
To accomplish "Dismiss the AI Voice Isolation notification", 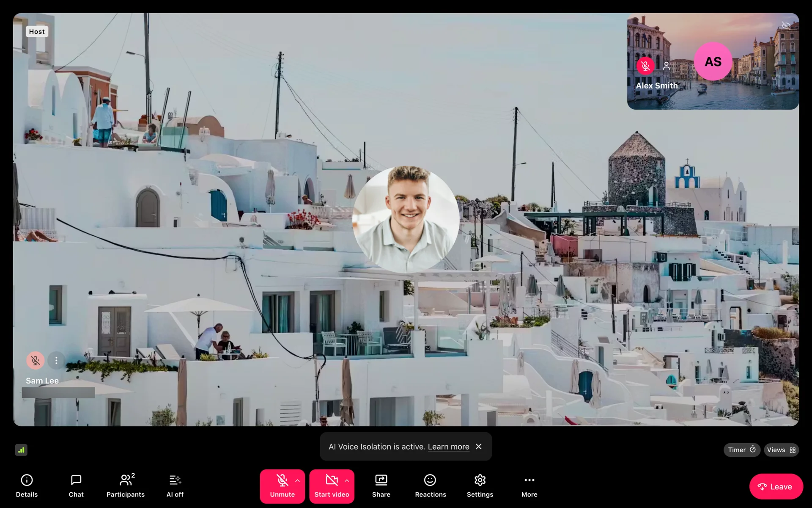I will [479, 447].
